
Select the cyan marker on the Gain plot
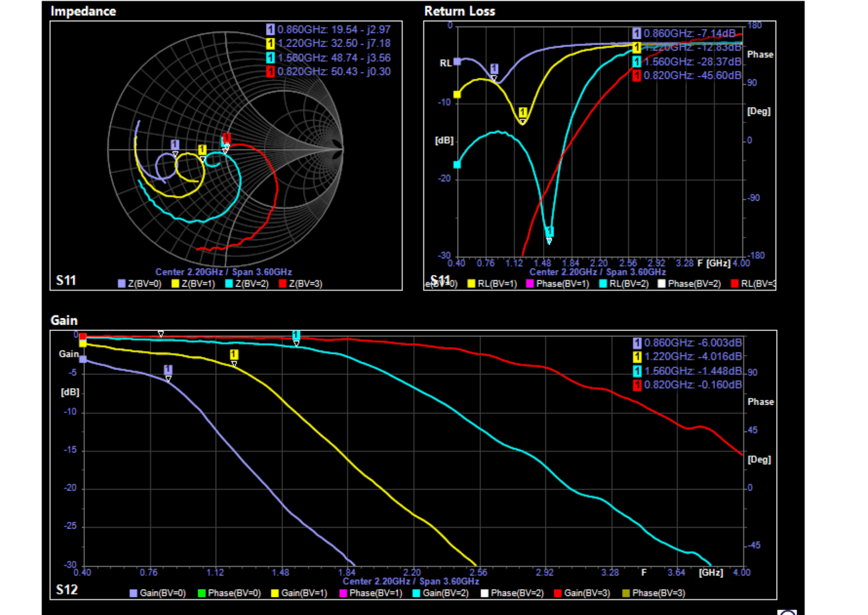(x=296, y=335)
